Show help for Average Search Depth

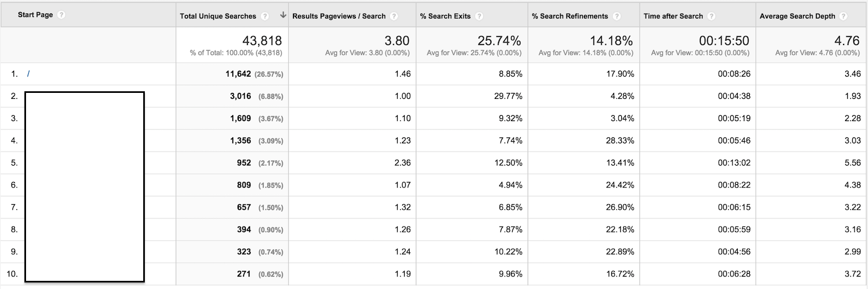(843, 16)
